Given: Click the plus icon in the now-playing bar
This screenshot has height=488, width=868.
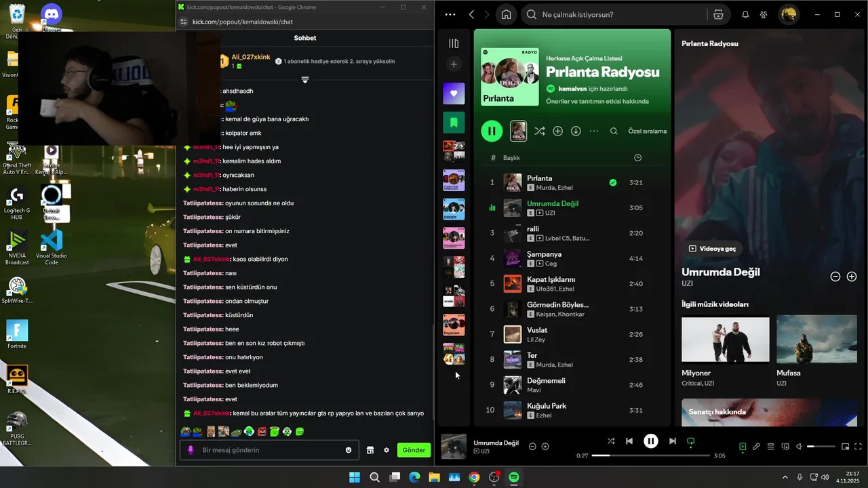Looking at the screenshot, I should (x=545, y=446).
